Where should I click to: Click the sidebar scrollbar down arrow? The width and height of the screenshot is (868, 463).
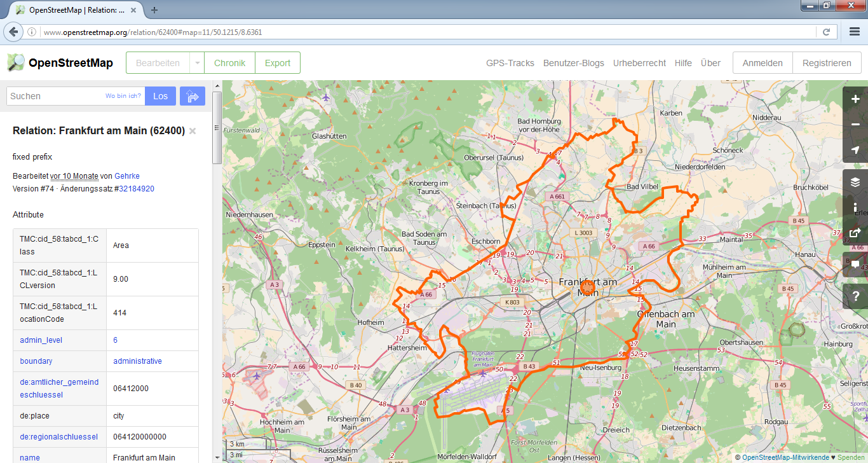pos(217,458)
